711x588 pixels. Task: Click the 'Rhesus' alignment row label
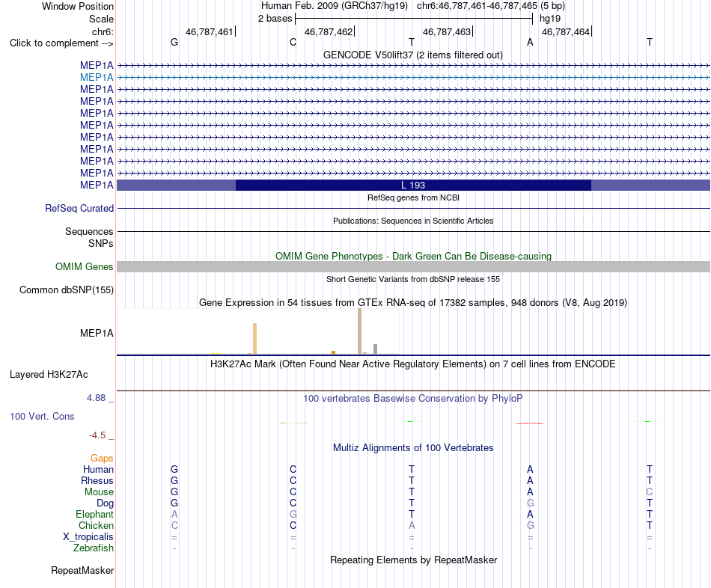pyautogui.click(x=97, y=480)
